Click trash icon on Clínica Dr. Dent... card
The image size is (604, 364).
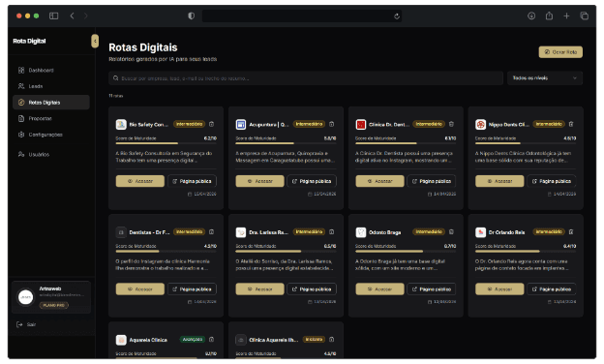click(451, 125)
